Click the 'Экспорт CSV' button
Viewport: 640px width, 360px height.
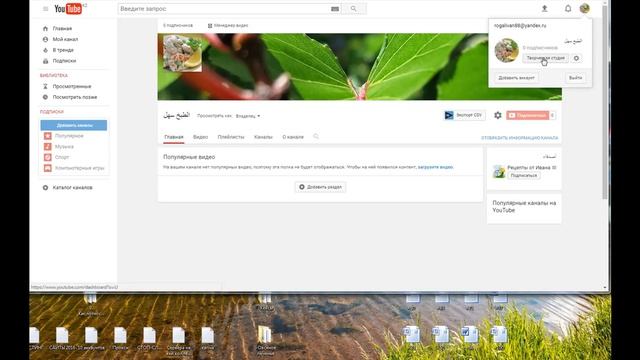[x=464, y=116]
